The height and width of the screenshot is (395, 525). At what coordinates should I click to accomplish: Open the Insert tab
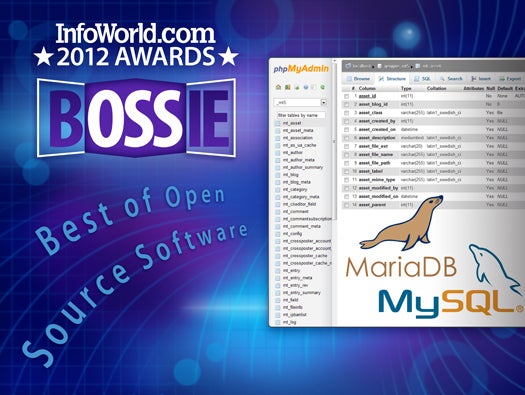tap(481, 79)
